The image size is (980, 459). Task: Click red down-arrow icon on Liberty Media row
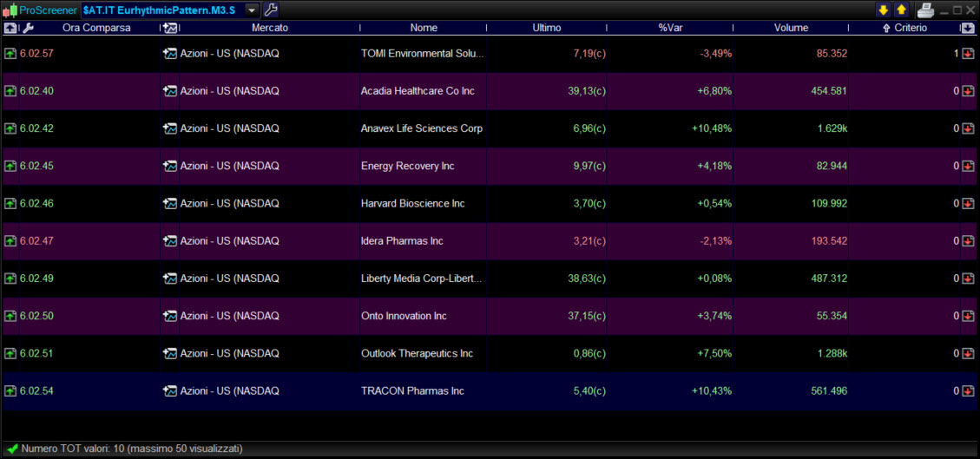pos(968,279)
